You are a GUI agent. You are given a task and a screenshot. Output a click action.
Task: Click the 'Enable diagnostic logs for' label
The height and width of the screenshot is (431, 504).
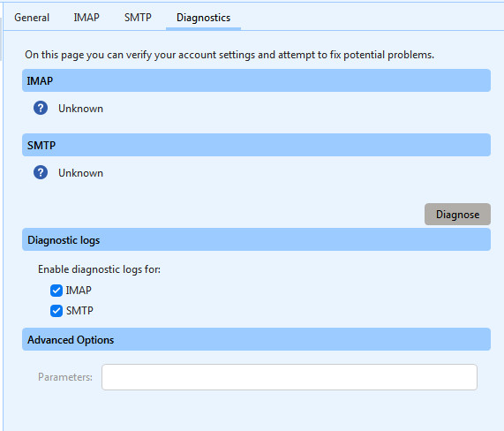pos(99,269)
